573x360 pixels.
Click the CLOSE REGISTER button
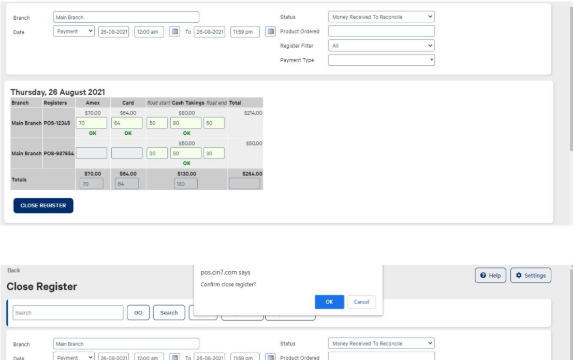tap(43, 205)
